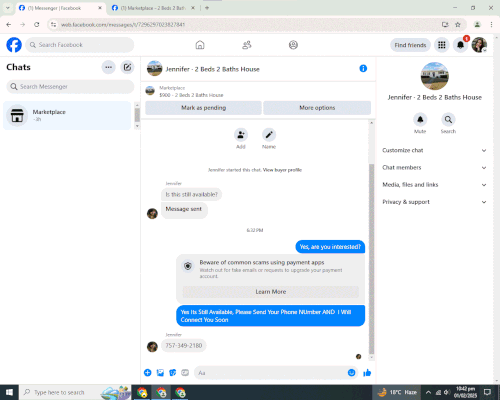Open the Facebook logo home link
This screenshot has width=500, height=400.
coord(14,45)
